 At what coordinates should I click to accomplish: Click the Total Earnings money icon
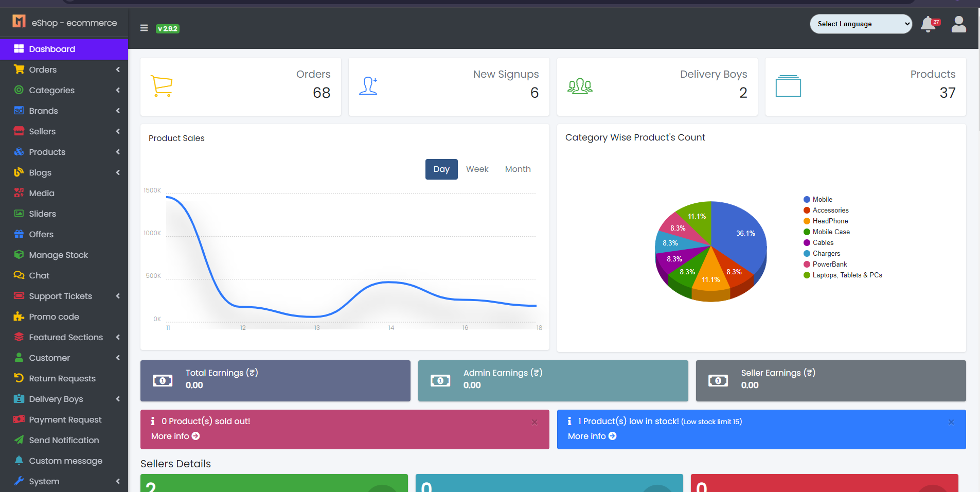163,381
